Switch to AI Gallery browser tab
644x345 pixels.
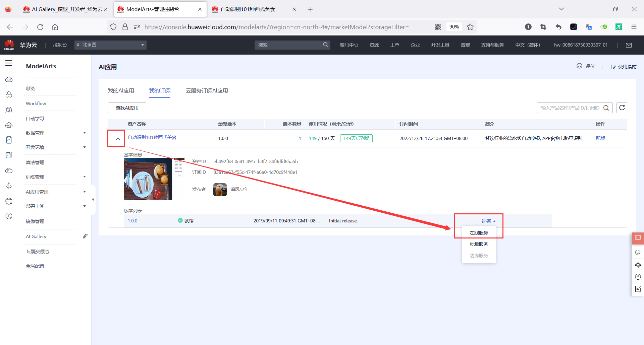65,9
